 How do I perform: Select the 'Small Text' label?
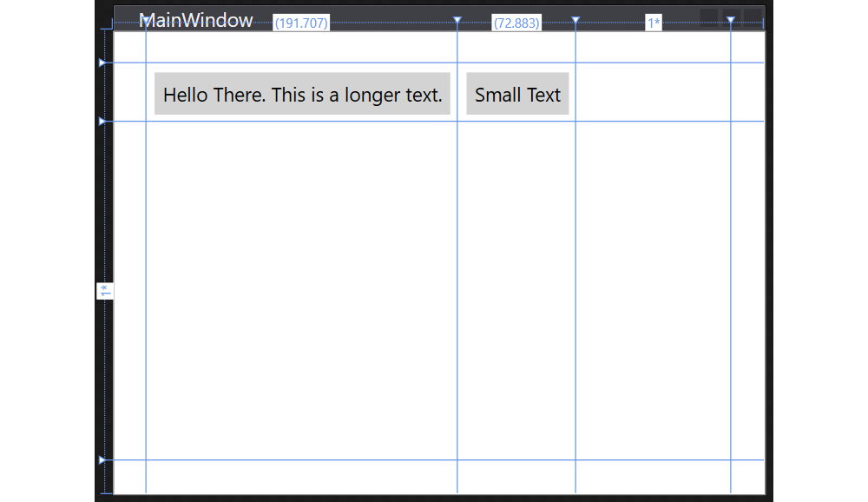[517, 94]
